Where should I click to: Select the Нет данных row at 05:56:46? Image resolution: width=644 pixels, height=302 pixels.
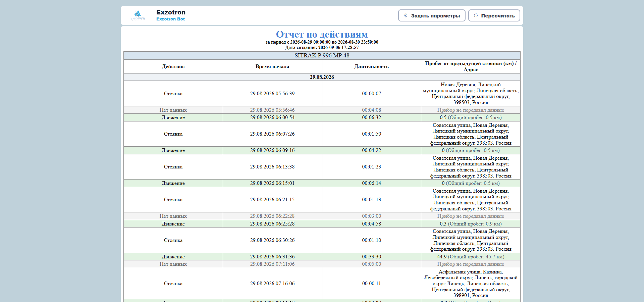tap(322, 110)
